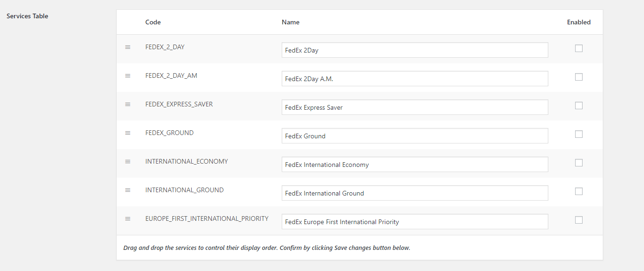Edit the FedEx Ground name field
This screenshot has height=271, width=644.
pos(414,136)
